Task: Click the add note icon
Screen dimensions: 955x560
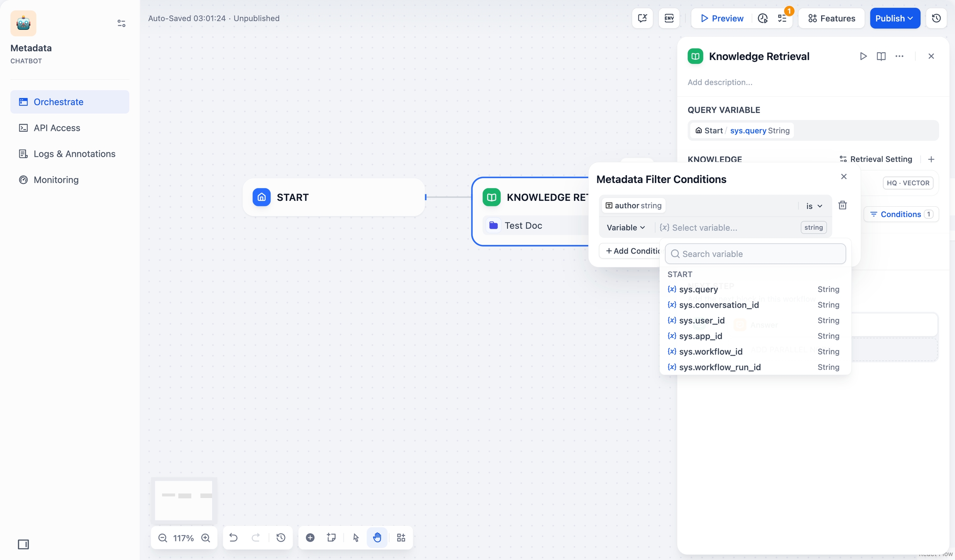Action: [x=331, y=538]
